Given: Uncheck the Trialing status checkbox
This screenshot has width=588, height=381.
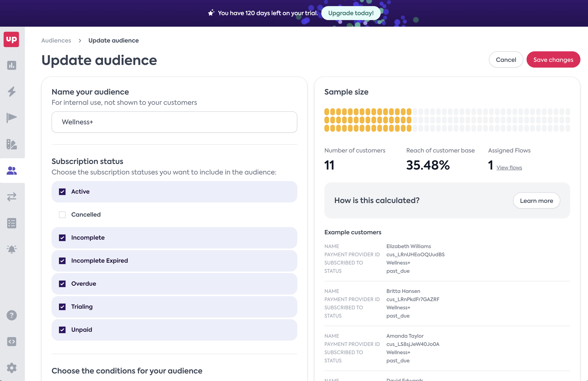Looking at the screenshot, I should pos(62,307).
